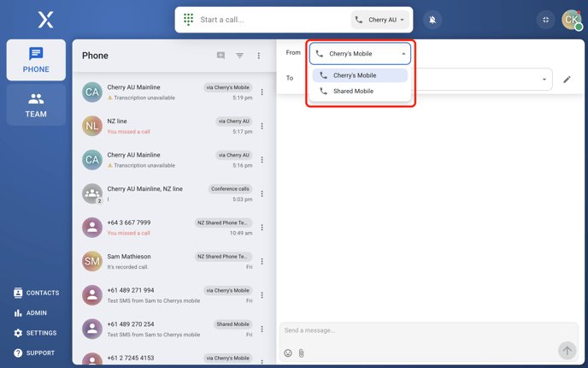Open options for NZ line conversation
The height and width of the screenshot is (368, 588).
(x=262, y=126)
